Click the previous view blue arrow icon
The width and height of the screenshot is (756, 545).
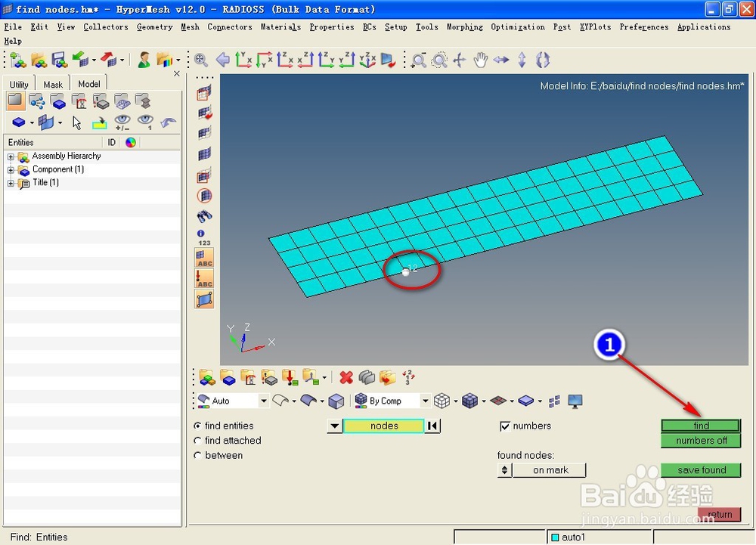(223, 60)
